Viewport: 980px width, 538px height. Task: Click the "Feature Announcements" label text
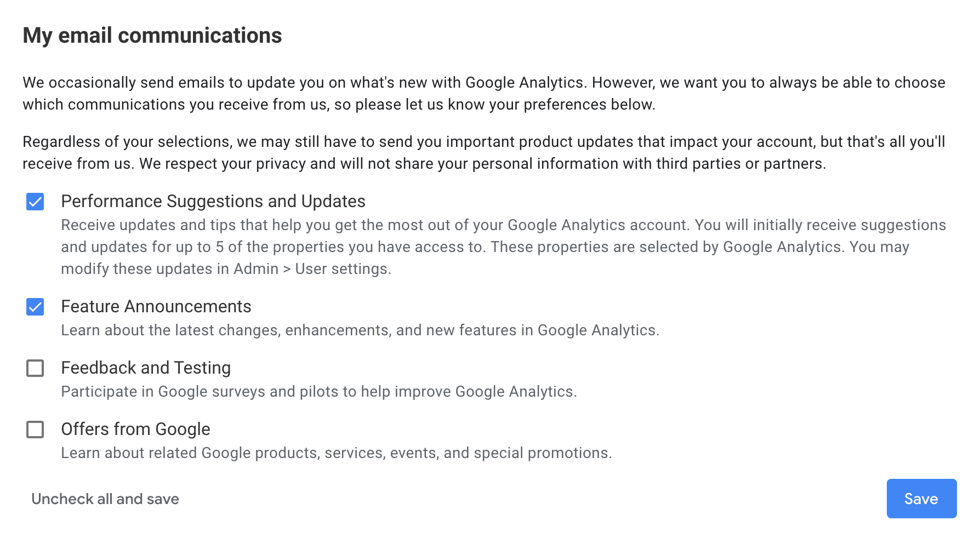[x=156, y=307]
